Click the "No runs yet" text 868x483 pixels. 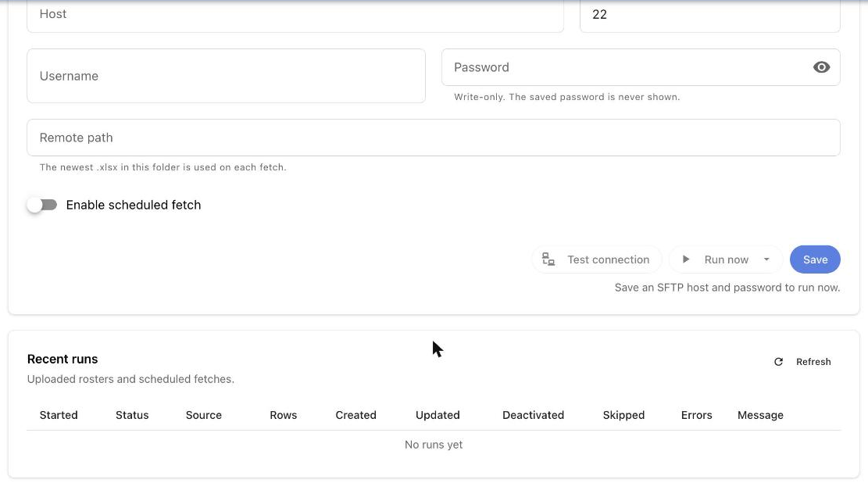click(434, 445)
